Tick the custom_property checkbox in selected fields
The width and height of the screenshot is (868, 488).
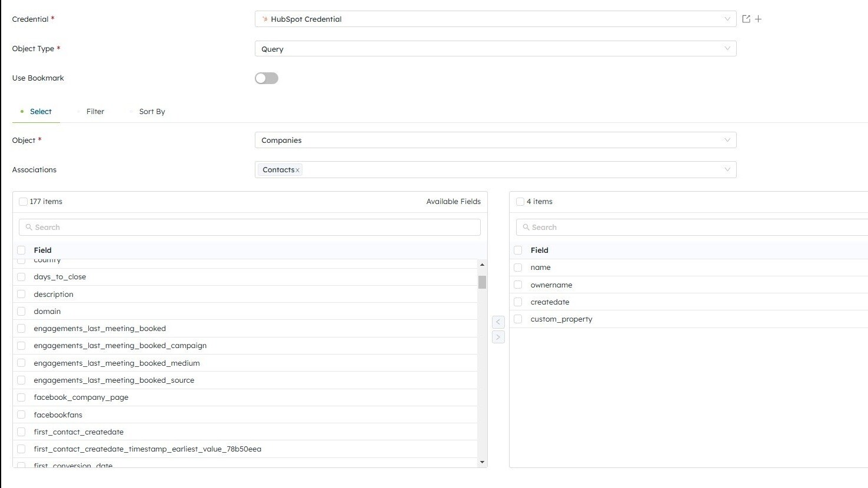pyautogui.click(x=518, y=319)
